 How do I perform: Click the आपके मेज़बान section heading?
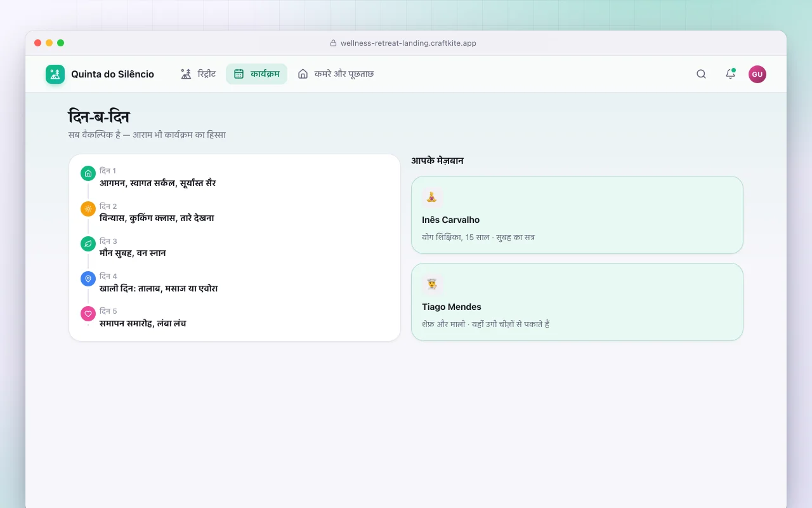(x=437, y=161)
